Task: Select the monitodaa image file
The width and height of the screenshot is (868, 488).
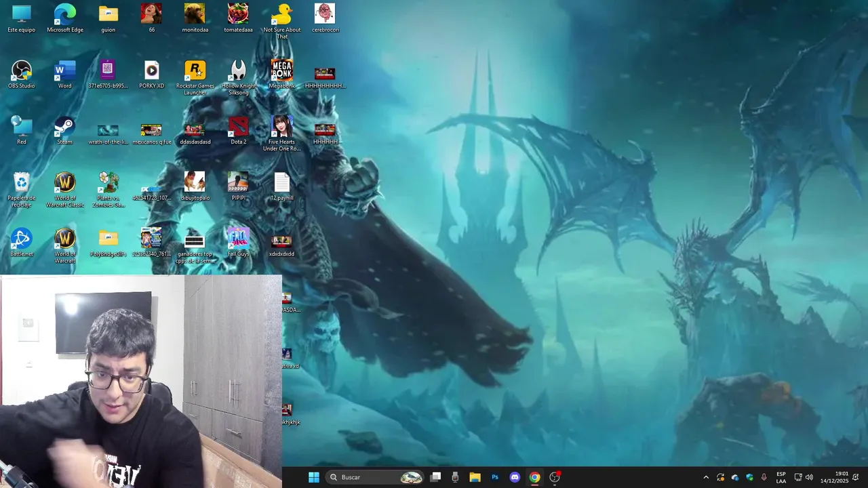Action: coord(195,18)
